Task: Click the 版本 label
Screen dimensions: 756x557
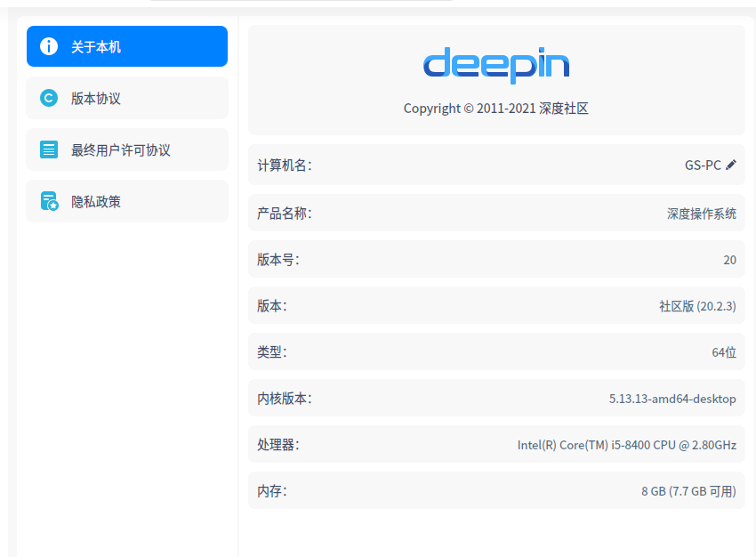Action: click(x=272, y=306)
